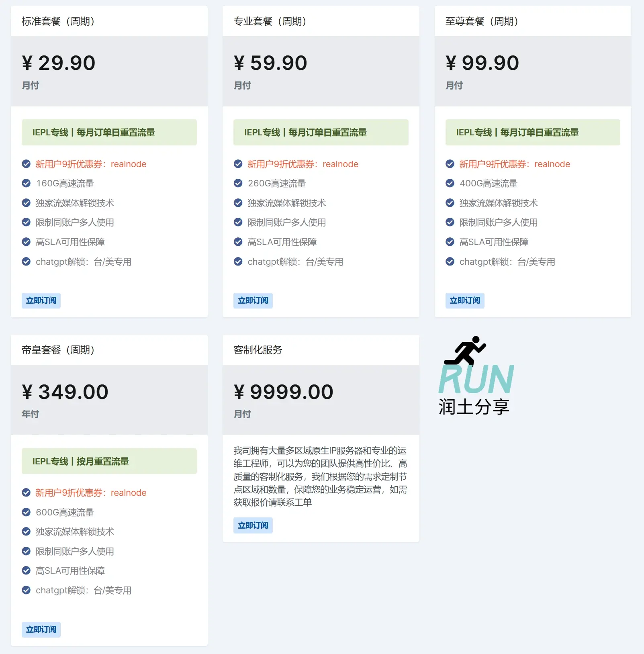Click the checkmark icon beside 600G高速流量
The width and height of the screenshot is (644, 654).
click(26, 512)
